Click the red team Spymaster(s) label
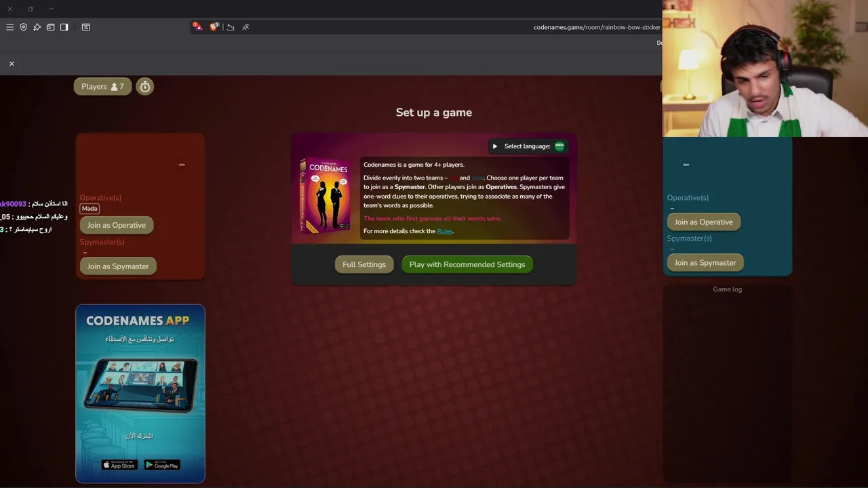This screenshot has width=868, height=488. (102, 242)
